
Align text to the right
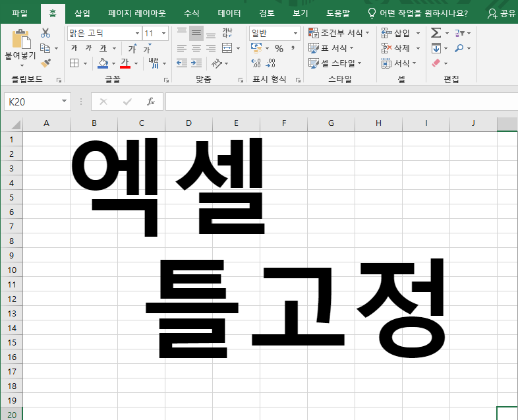pyautogui.click(x=211, y=48)
